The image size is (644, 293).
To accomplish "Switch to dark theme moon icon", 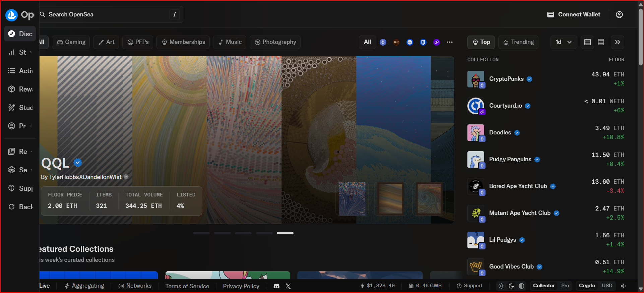I will [511, 286].
